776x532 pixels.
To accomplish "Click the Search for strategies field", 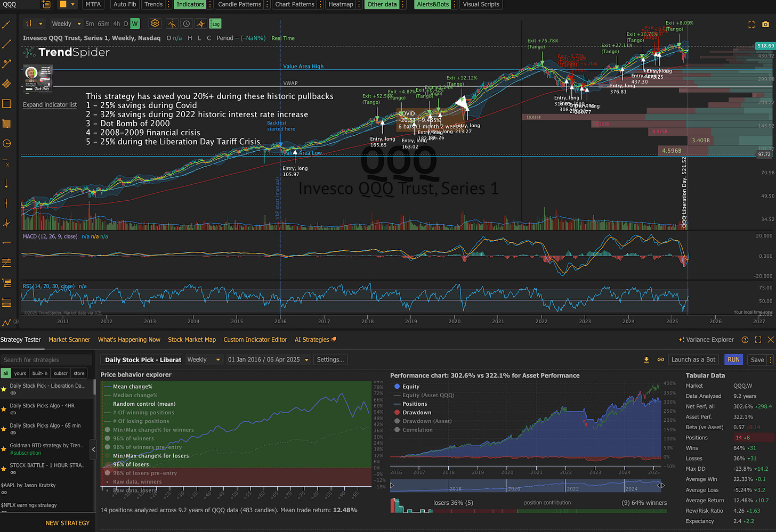I will tap(46, 360).
